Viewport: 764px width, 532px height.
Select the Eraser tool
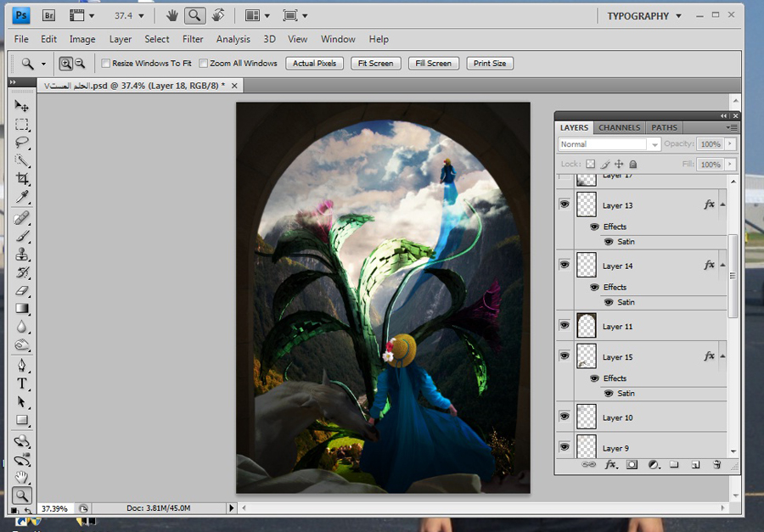pos(21,290)
